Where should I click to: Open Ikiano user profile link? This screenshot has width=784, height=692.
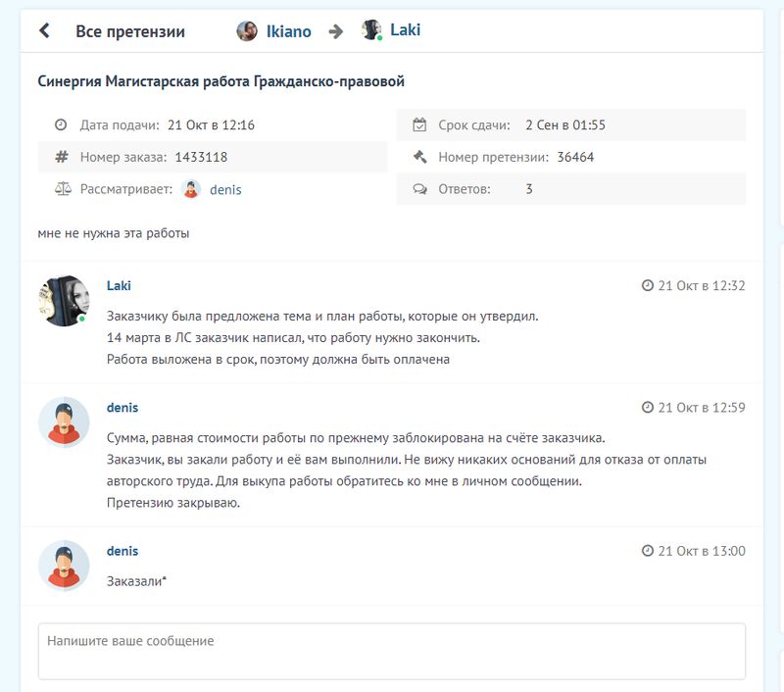pyautogui.click(x=288, y=31)
